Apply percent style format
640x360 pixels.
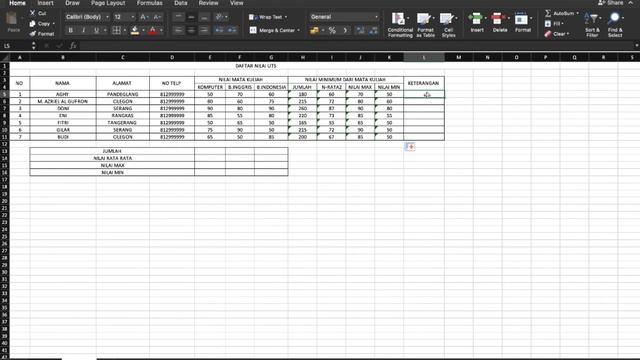click(332, 31)
